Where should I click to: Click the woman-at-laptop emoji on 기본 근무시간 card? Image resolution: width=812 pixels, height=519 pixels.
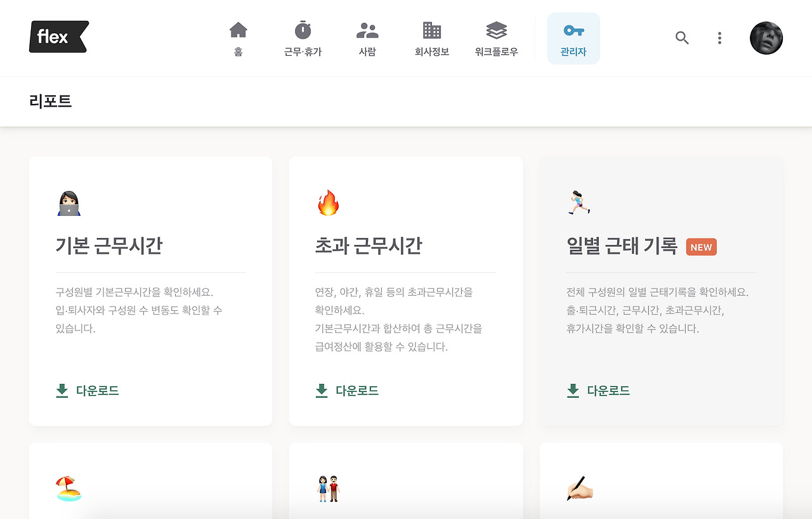[69, 204]
